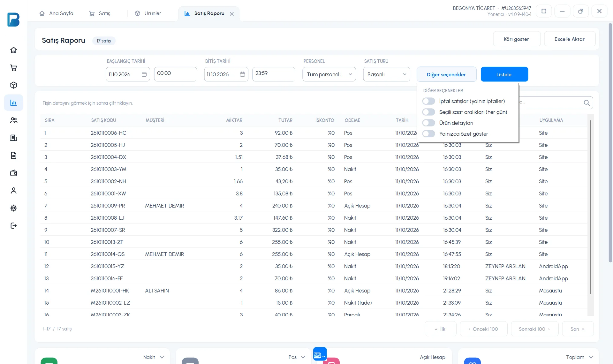Expand the Toplam summary card chevron

coord(591,357)
